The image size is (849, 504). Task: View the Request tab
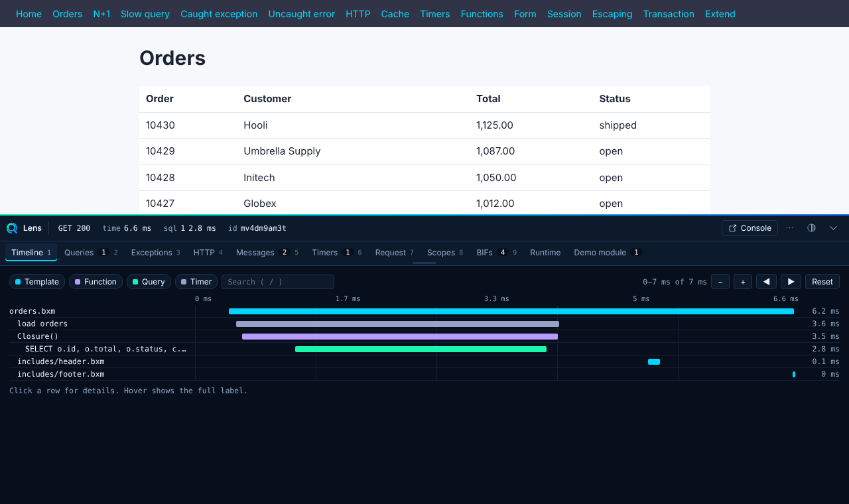coord(395,253)
